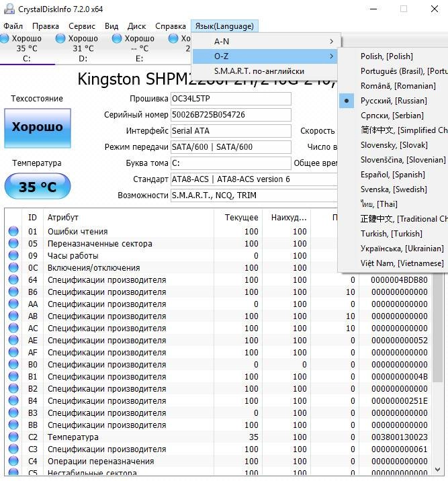This screenshot has height=481, width=448.
Task: Click status orb of attribute B1 row
Action: [x=13, y=376]
